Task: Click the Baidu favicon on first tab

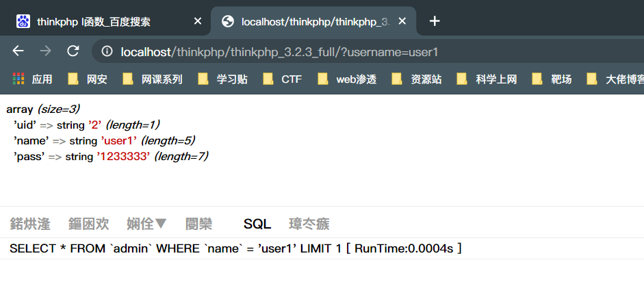Action: point(23,21)
